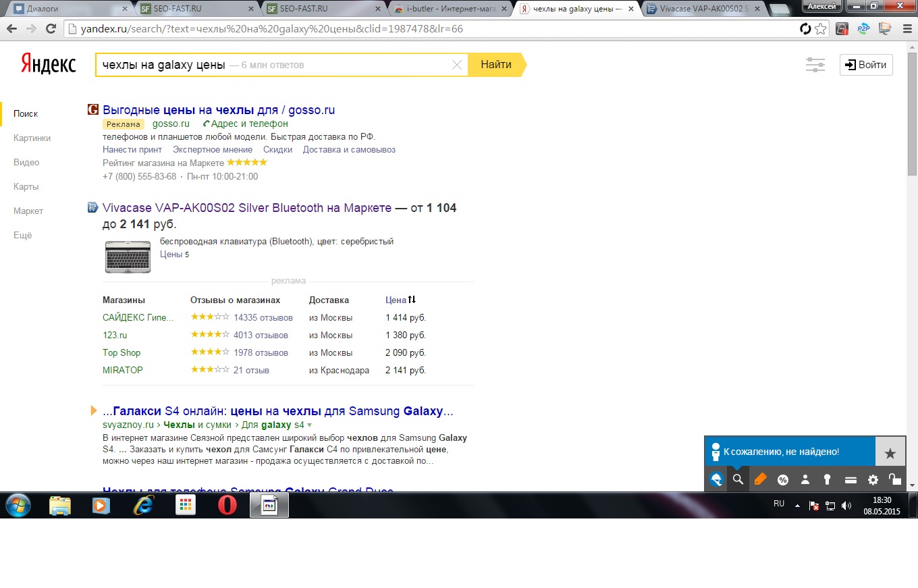Click the P2P extension icon
This screenshot has height=588, width=918.
click(863, 29)
